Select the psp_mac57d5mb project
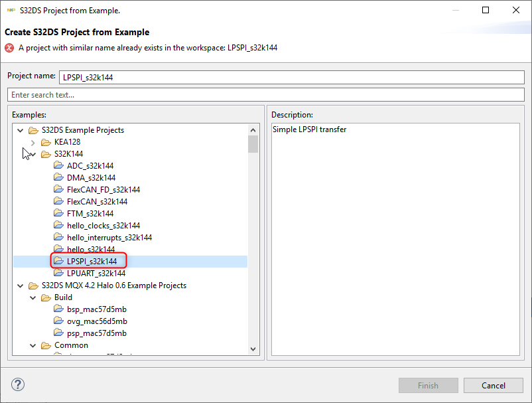 [x=97, y=333]
